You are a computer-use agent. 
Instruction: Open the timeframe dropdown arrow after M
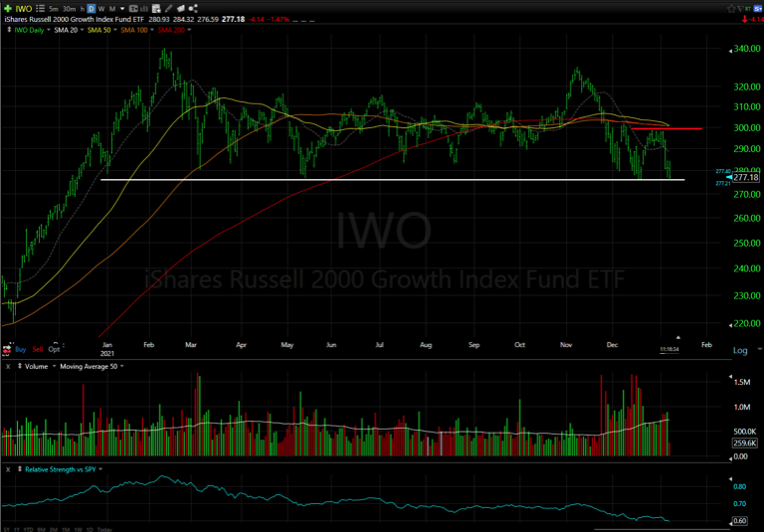click(x=122, y=9)
